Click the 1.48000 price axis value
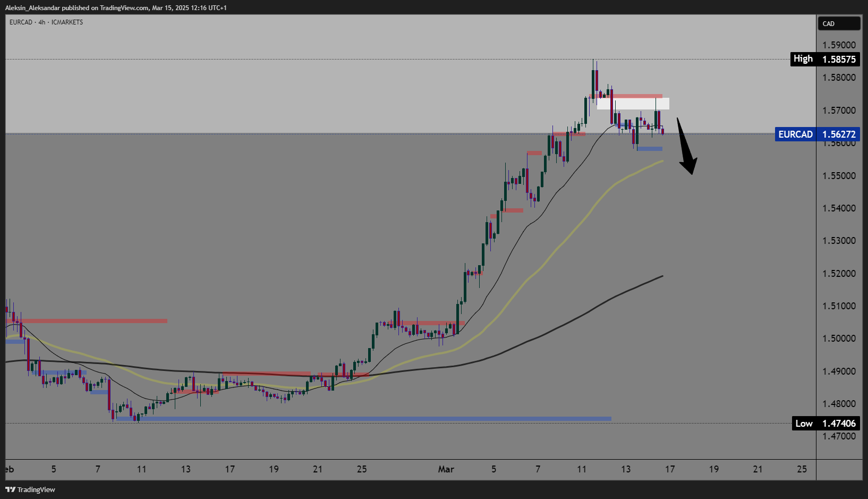Screen dimensions: 868x499 pyautogui.click(x=839, y=404)
